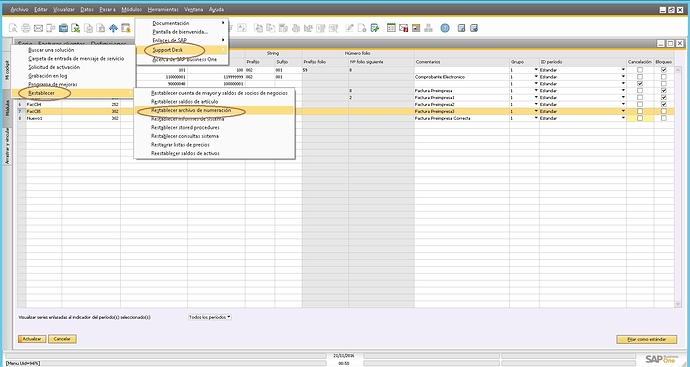Image resolution: width=690 pixels, height=367 pixels.
Task: Click the table scrollbar up arrow
Action: point(678,70)
